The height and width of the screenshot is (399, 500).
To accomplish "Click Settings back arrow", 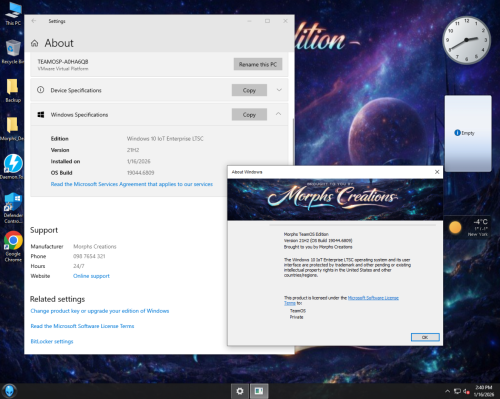I will tap(34, 21).
